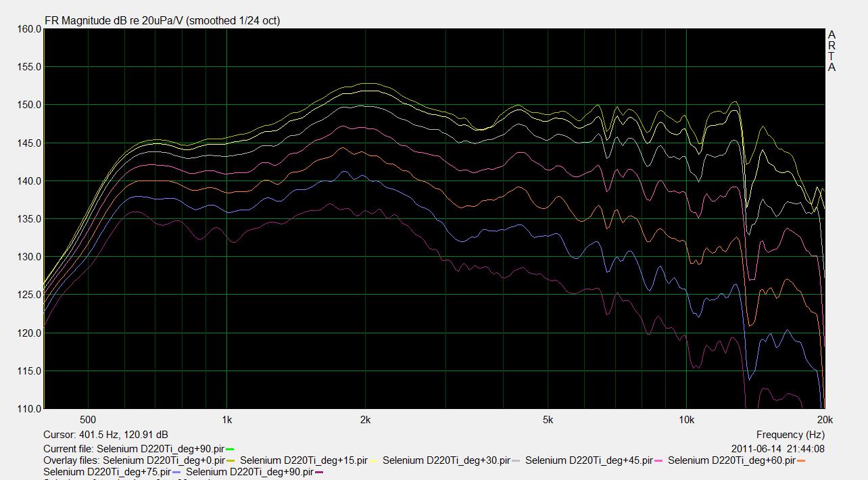Click the 500 frequency axis label
Image resolution: width=868 pixels, height=480 pixels.
(x=88, y=419)
